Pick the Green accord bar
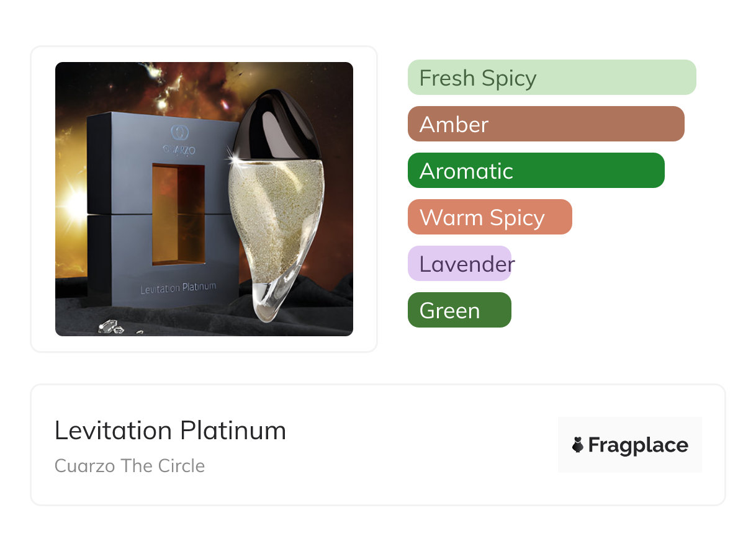Image resolution: width=756 pixels, height=536 pixels. click(x=459, y=310)
